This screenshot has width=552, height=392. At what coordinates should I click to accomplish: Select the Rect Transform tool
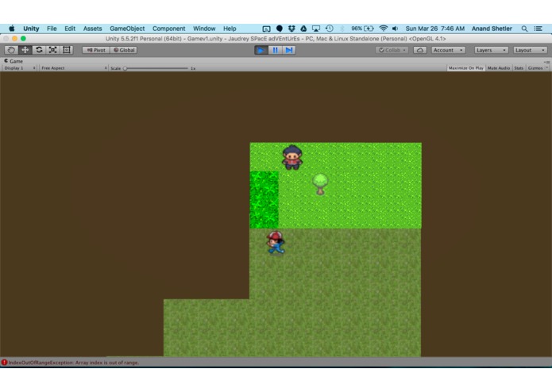pos(67,50)
